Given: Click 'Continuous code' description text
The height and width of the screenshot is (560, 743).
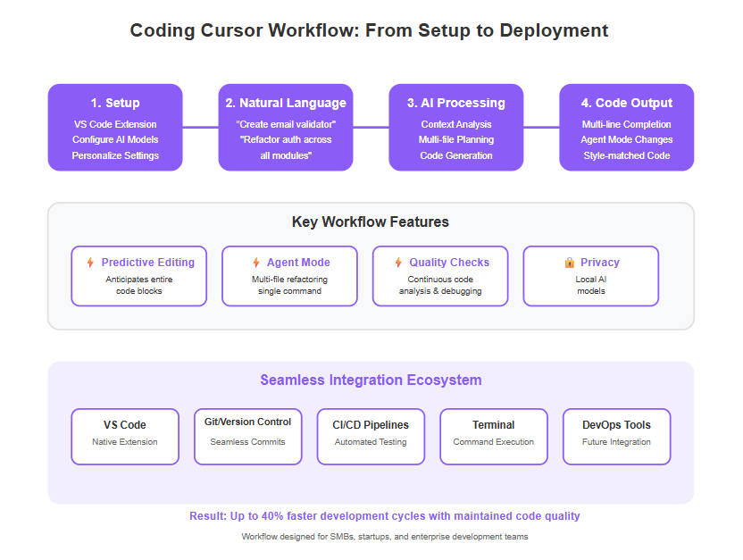Looking at the screenshot, I should click(x=440, y=280).
